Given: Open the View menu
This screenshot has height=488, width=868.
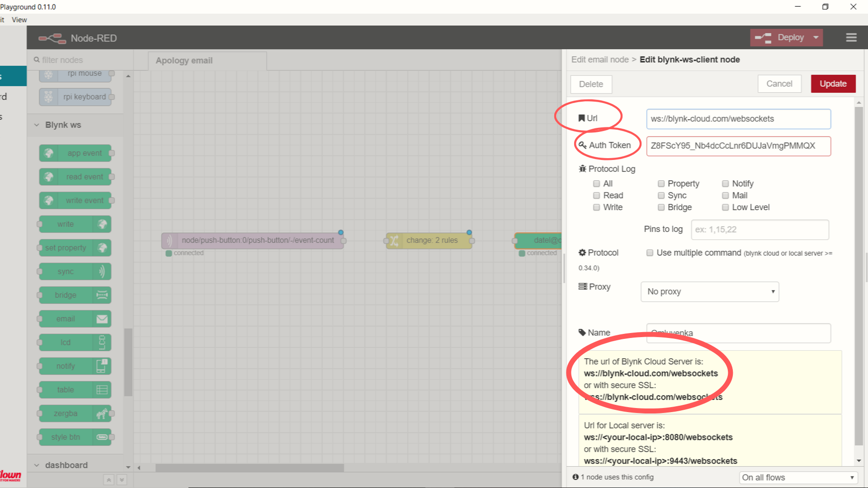Looking at the screenshot, I should (x=19, y=19).
